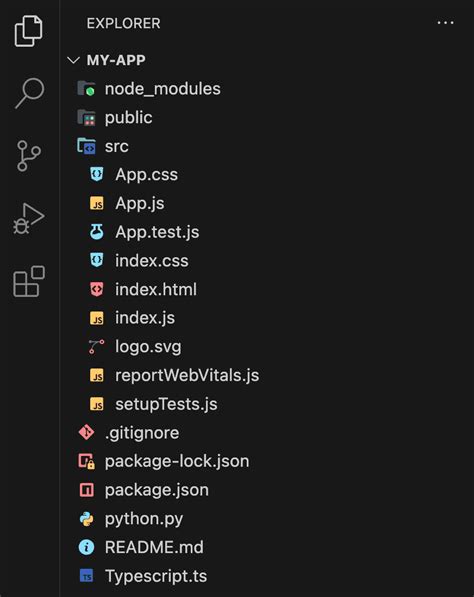Click the CSS icon beside App.css
Image resolution: width=474 pixels, height=597 pixels.
coord(97,174)
